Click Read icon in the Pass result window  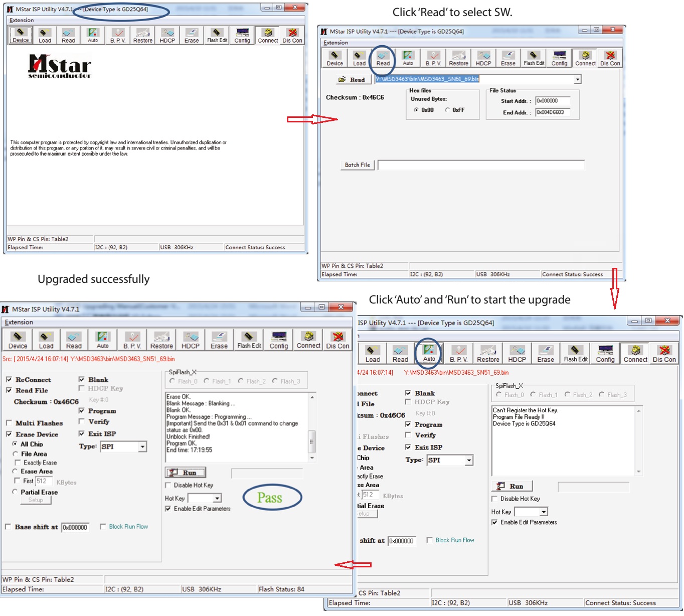point(74,340)
